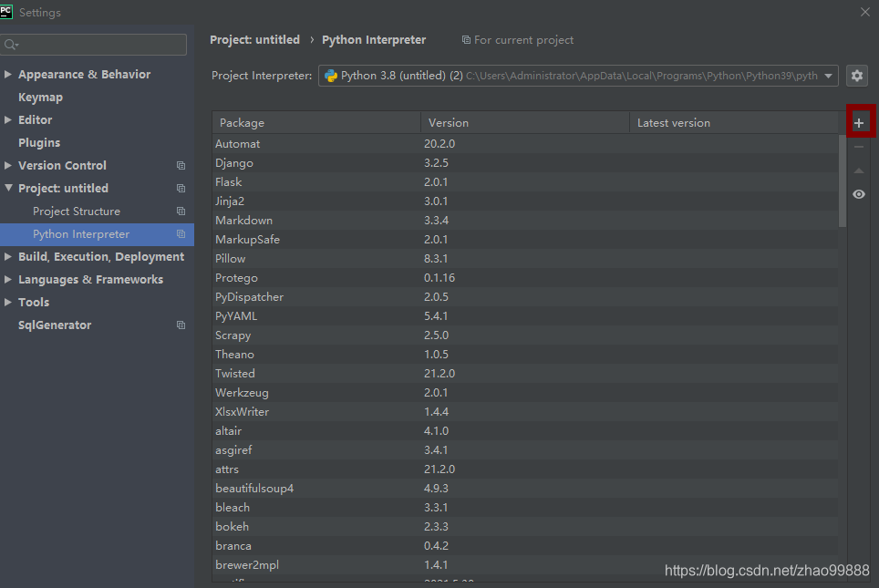Select the PyDispatcher package row
Viewport: 879px width, 588px height.
(x=525, y=296)
